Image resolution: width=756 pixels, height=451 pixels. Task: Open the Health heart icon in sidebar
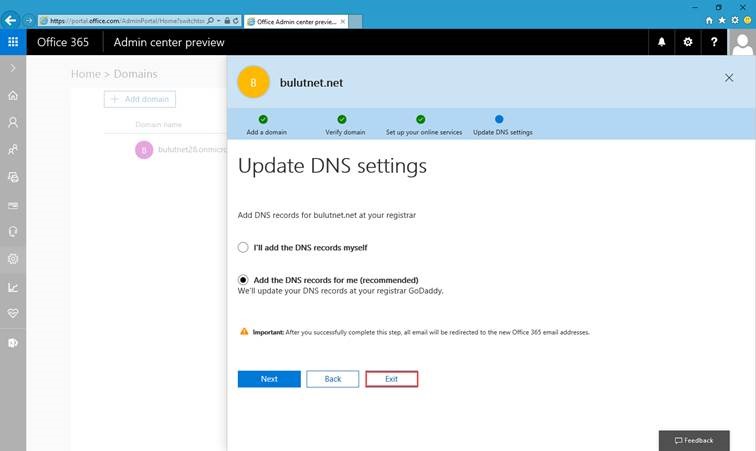pos(13,314)
